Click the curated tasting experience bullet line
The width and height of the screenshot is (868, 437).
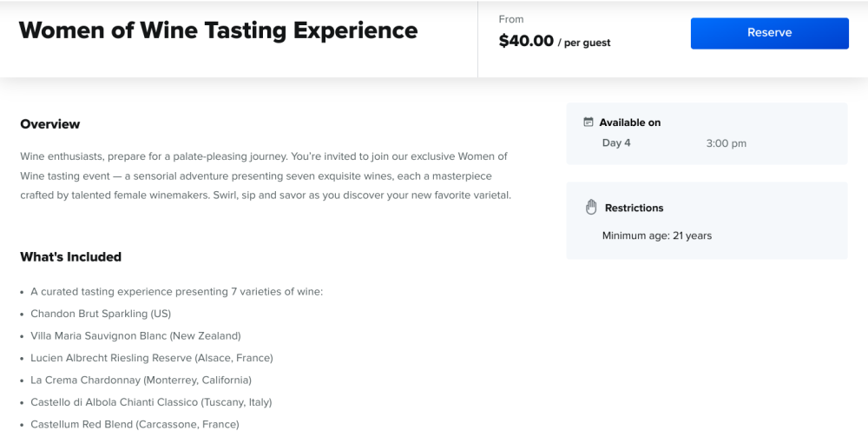(176, 292)
